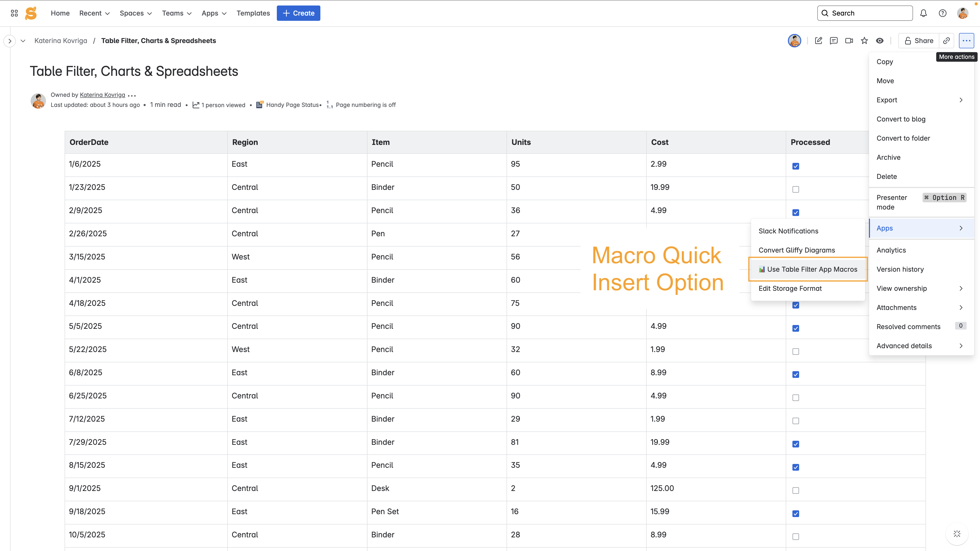Open the help question mark icon
The height and width of the screenshot is (551, 980).
(x=942, y=13)
